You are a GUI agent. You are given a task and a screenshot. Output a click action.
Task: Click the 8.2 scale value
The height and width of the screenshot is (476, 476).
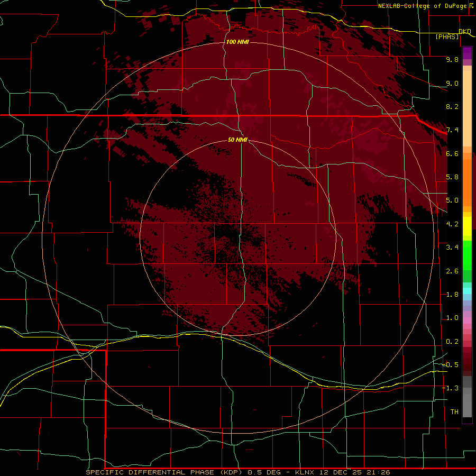pos(452,106)
